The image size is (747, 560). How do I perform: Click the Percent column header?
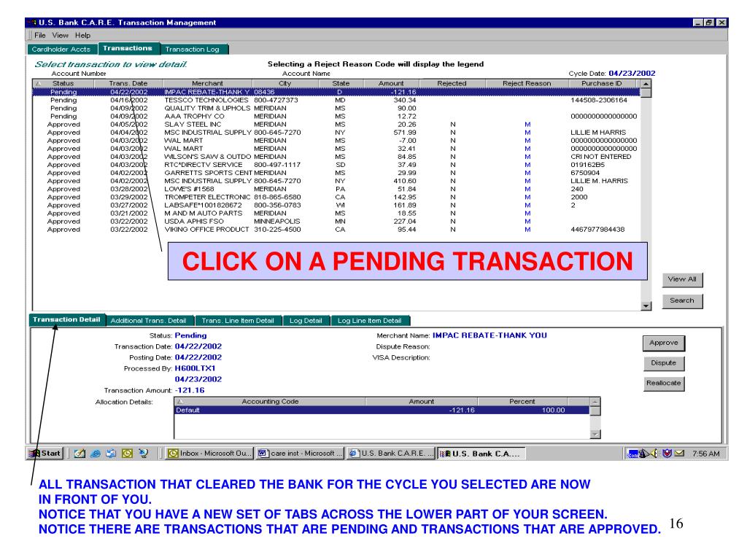522,402
